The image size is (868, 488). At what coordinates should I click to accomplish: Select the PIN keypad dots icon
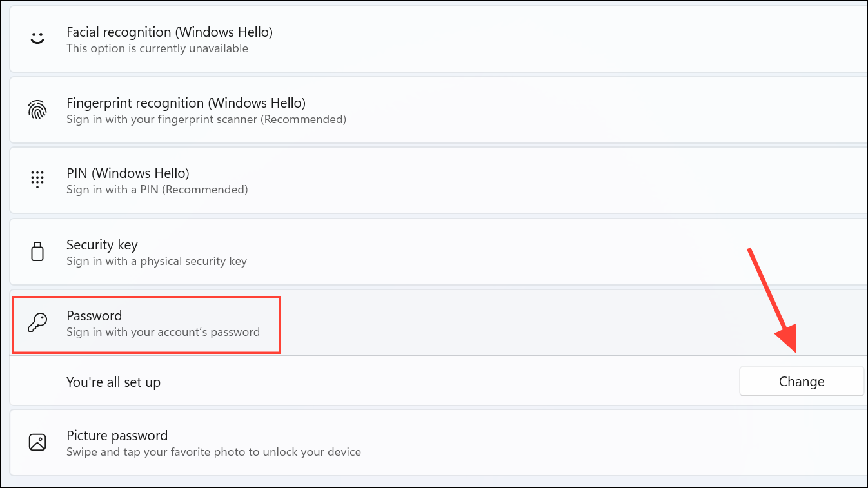pyautogui.click(x=37, y=180)
